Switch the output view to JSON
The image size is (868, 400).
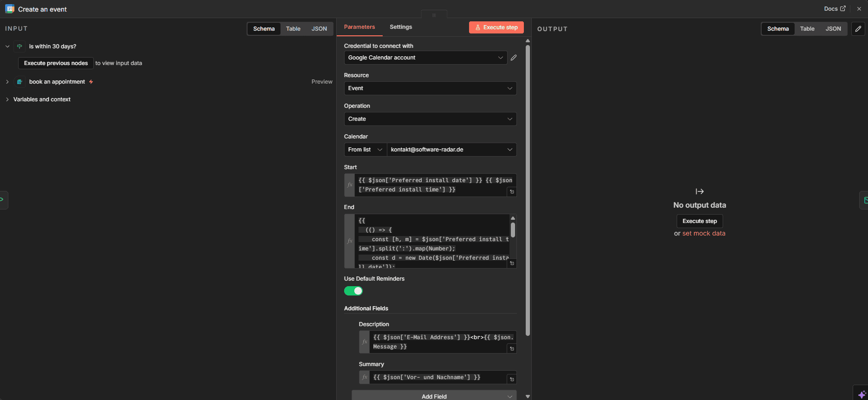click(x=833, y=29)
